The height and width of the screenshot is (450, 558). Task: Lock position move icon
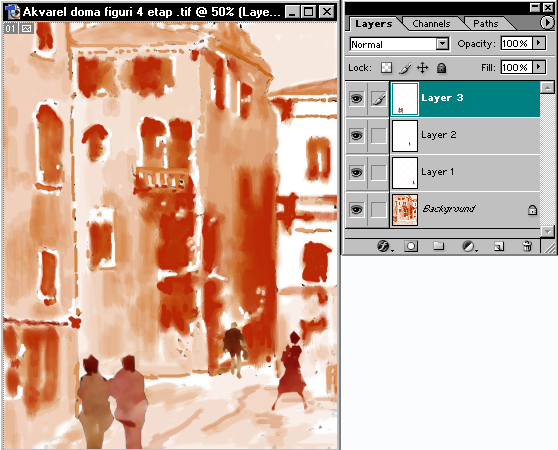click(422, 68)
